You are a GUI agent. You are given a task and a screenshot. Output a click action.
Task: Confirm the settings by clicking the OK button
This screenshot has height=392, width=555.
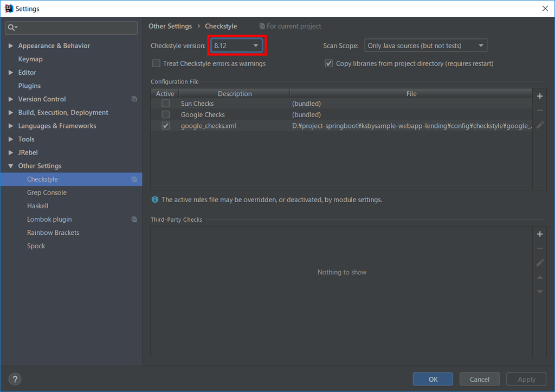click(x=433, y=379)
